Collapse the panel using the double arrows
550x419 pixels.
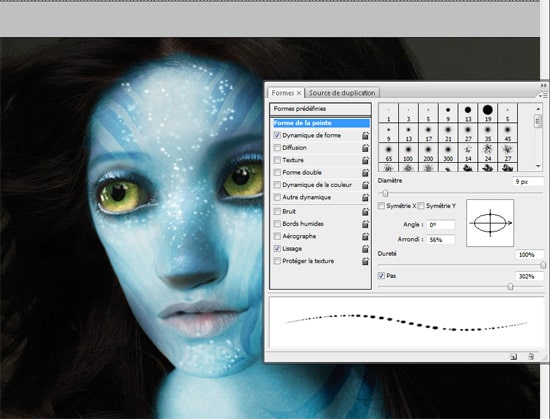tap(543, 85)
